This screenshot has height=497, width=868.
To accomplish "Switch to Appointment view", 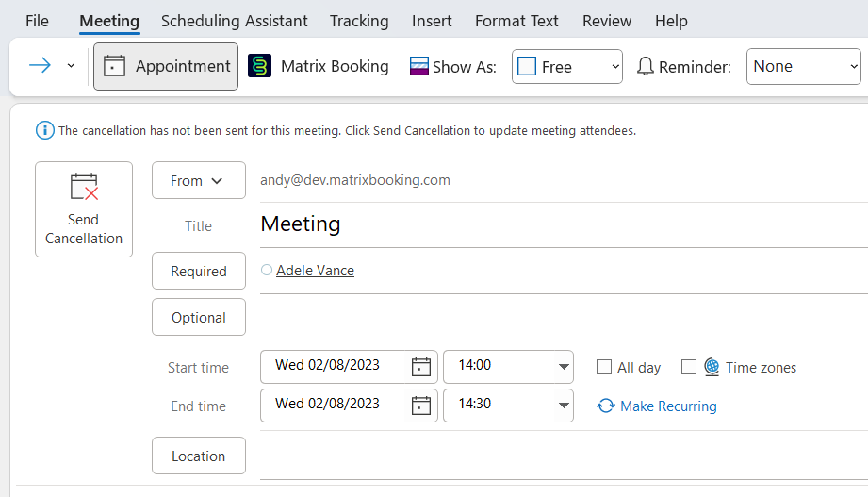I will 166,66.
